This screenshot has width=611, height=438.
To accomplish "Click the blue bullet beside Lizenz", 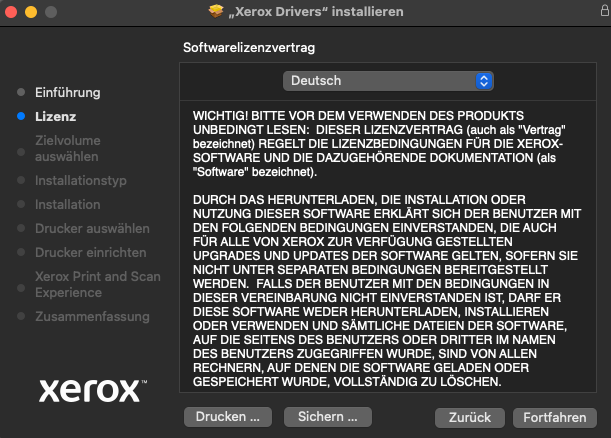I will pyautogui.click(x=21, y=117).
